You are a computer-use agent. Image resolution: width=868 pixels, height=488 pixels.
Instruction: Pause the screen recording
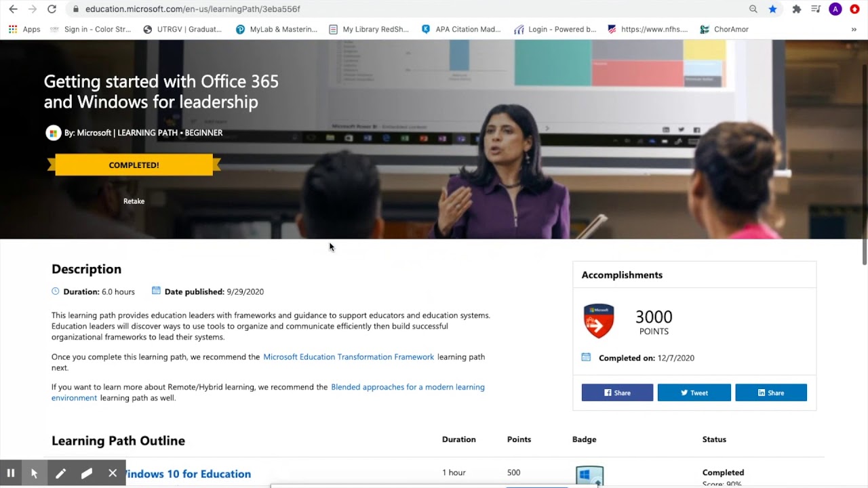point(11,474)
